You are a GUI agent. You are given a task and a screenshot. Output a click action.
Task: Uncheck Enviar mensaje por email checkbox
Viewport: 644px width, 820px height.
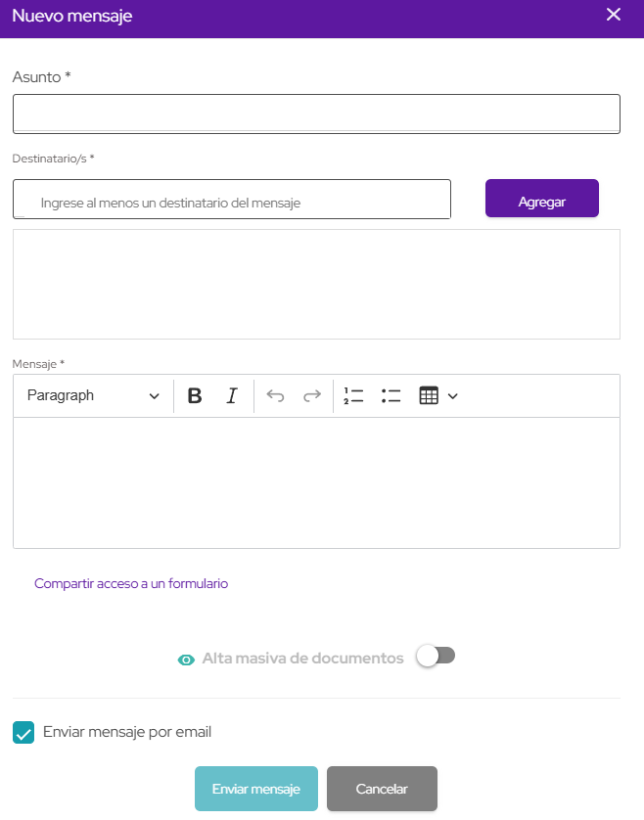point(23,732)
